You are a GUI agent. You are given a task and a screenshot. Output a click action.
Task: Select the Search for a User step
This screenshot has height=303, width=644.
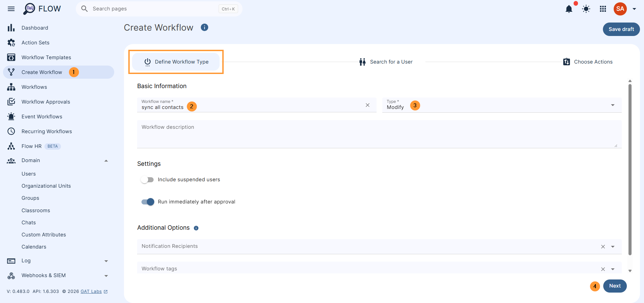tap(386, 62)
